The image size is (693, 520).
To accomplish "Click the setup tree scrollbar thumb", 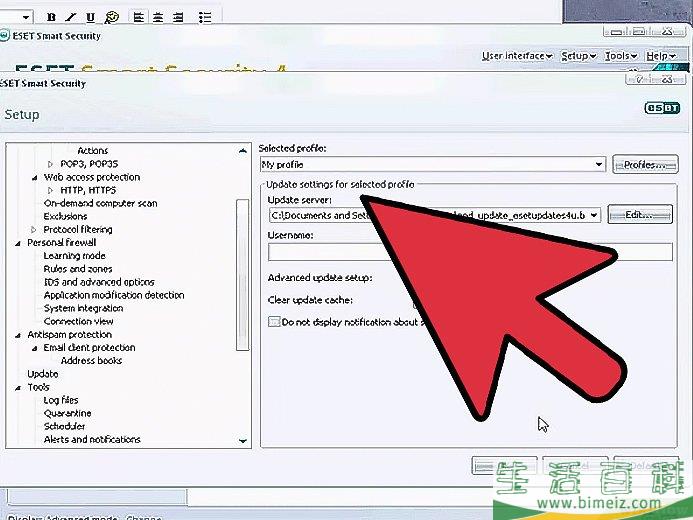I will click(243, 275).
